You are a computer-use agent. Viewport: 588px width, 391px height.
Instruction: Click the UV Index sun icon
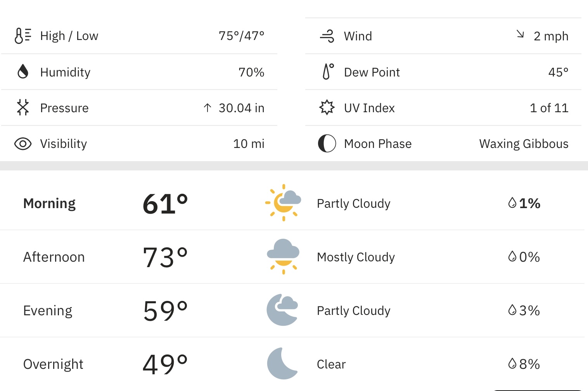pos(327,108)
